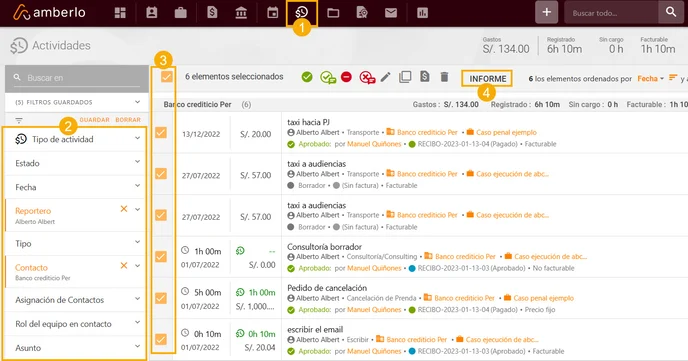Viewport: 688px width, 361px height.
Task: Uncheck the escribir el email checkbox
Action: [161, 340]
